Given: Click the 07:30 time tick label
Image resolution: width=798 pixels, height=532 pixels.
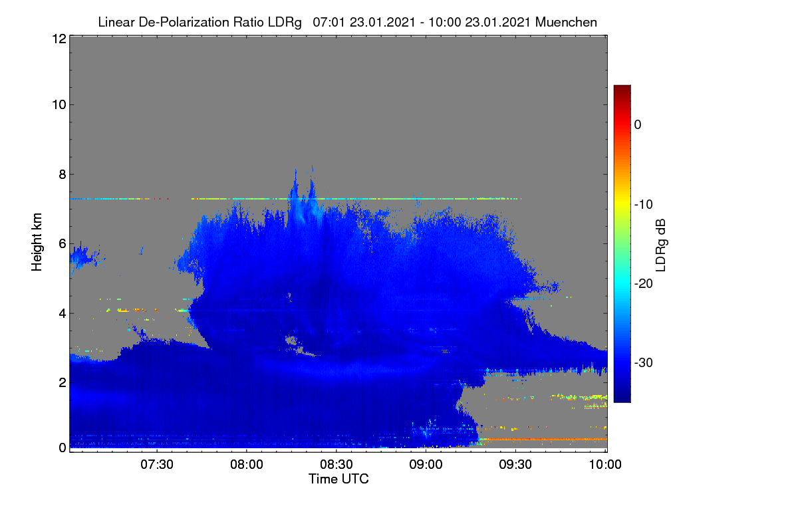Looking at the screenshot, I should (157, 465).
